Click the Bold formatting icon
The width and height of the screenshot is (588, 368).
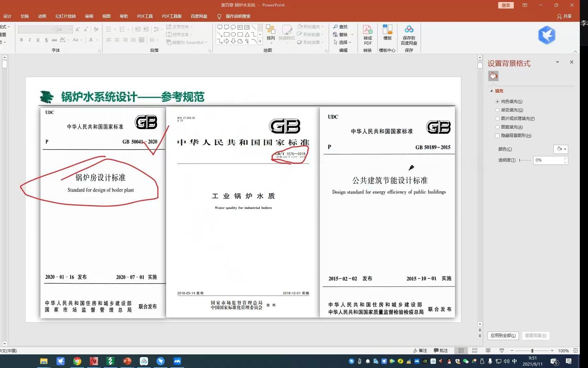click(x=21, y=40)
